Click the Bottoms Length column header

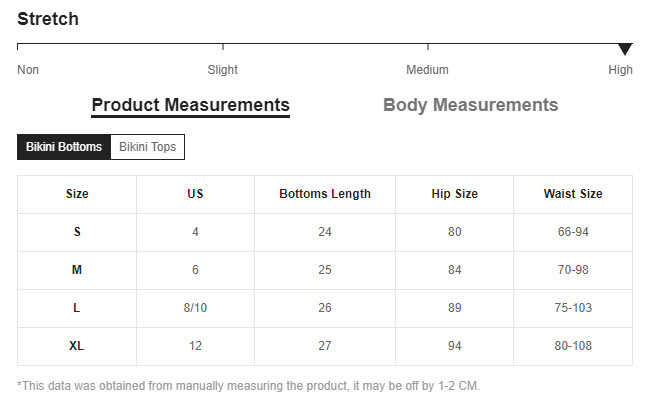325,194
